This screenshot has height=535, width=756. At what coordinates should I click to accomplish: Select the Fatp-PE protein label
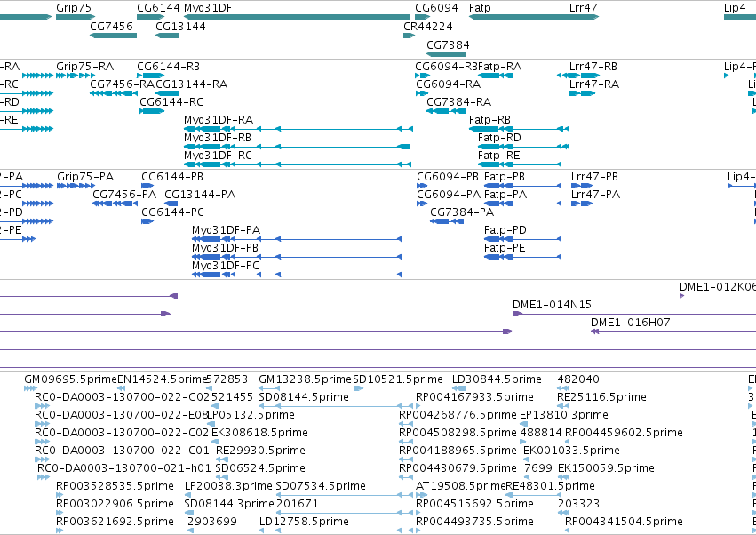pyautogui.click(x=505, y=249)
